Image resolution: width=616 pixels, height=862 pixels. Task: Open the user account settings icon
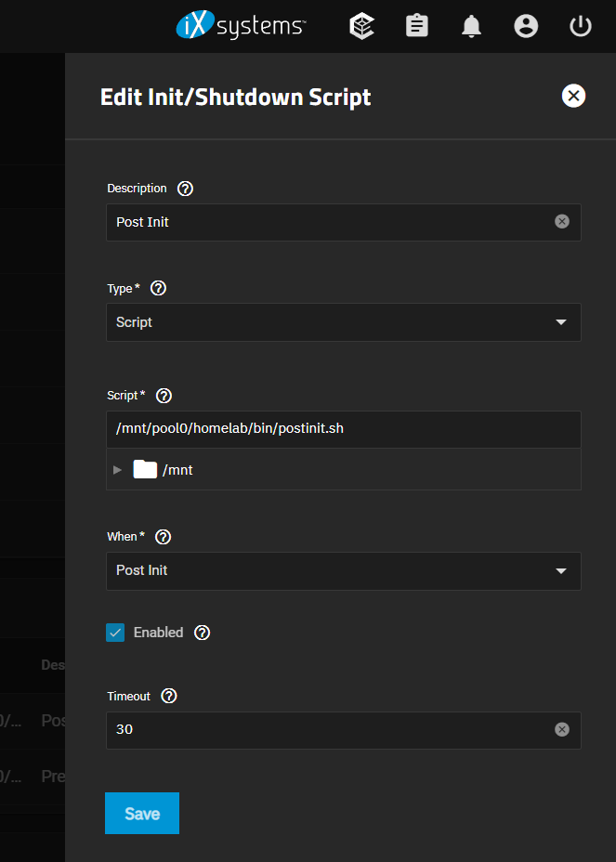pyautogui.click(x=526, y=27)
